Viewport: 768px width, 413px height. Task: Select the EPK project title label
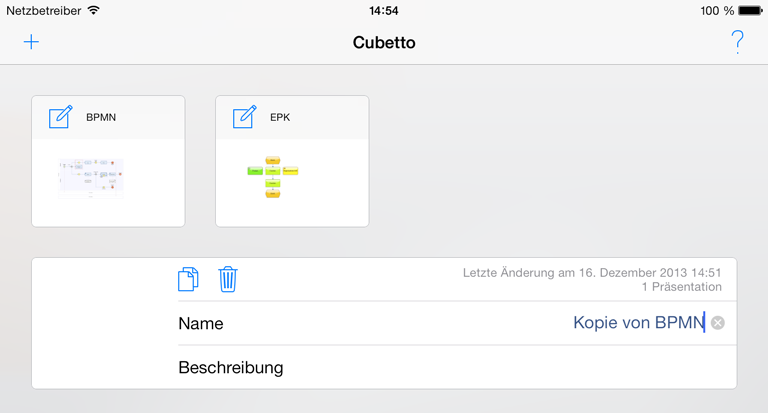coord(280,118)
